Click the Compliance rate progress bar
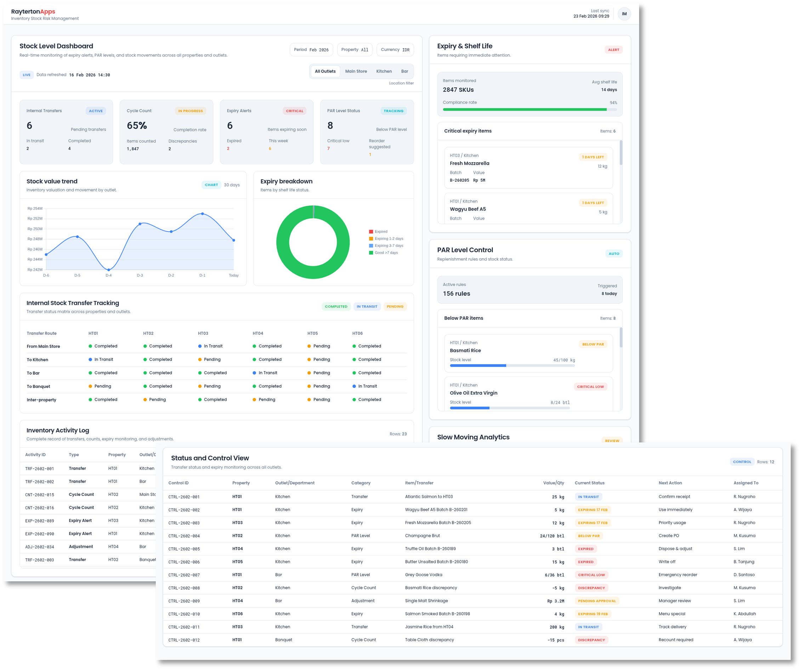Image resolution: width=802 pixels, height=672 pixels. (529, 110)
